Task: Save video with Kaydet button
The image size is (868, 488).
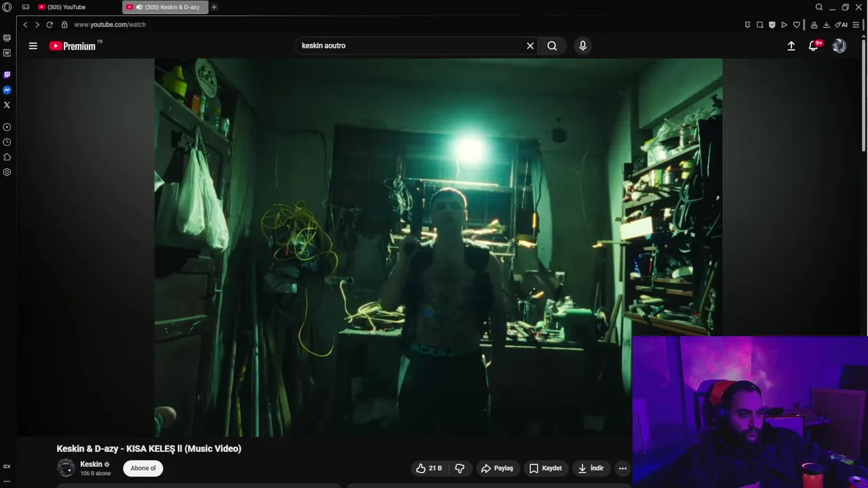Action: [x=546, y=468]
